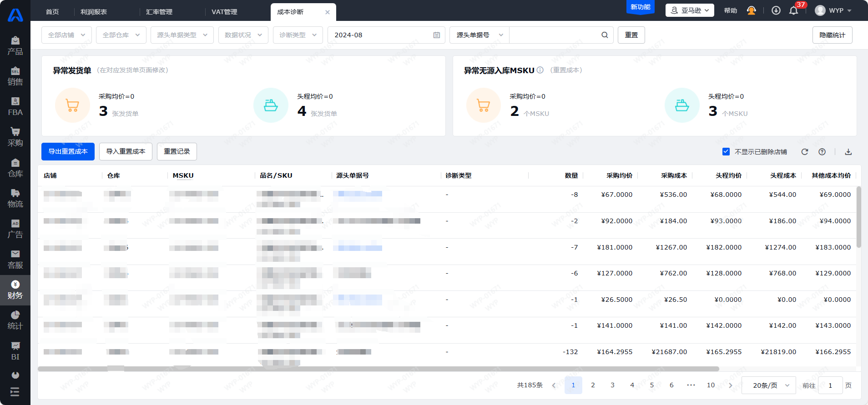Open the 物流 sidebar module

[x=15, y=198]
